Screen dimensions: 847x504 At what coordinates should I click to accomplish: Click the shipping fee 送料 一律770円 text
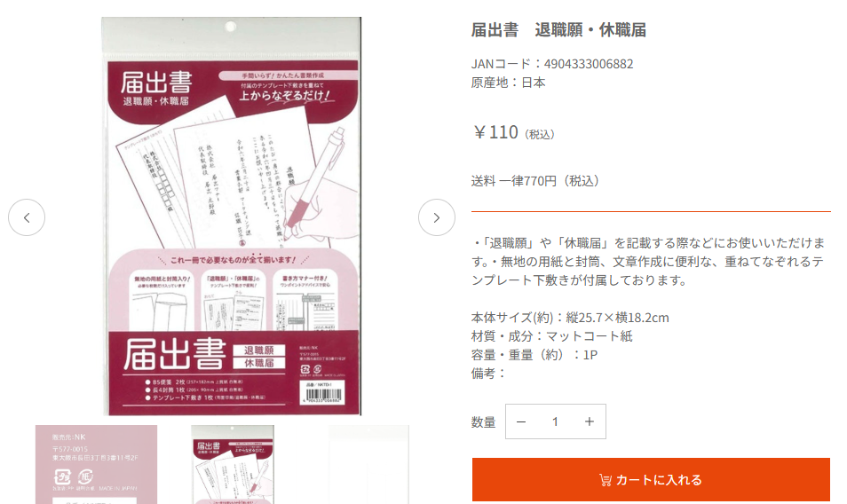click(x=536, y=181)
